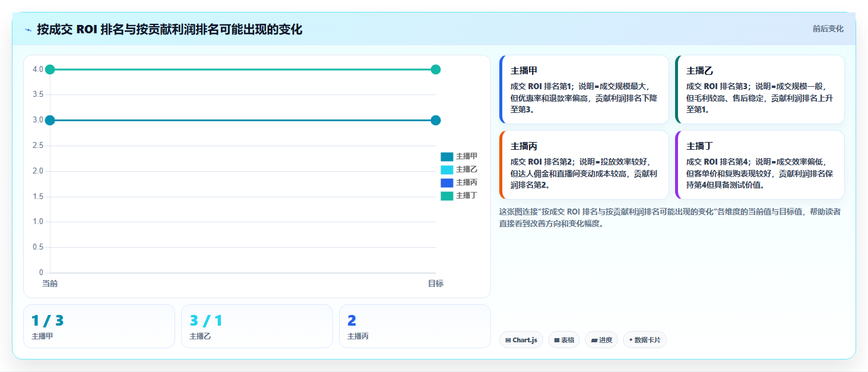Click the lightning icon beside the title
Image resolution: width=868 pixels, height=372 pixels.
coord(28,30)
